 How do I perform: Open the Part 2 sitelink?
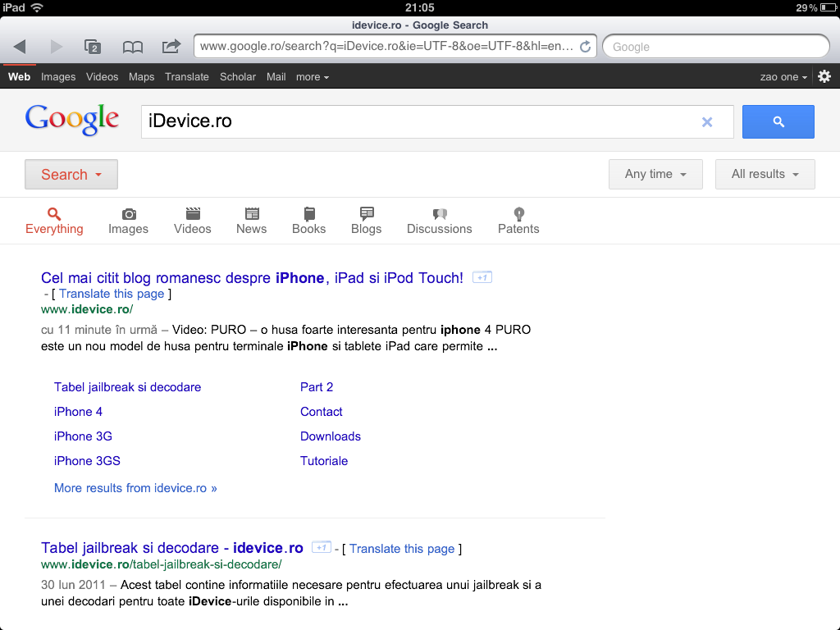click(x=317, y=387)
